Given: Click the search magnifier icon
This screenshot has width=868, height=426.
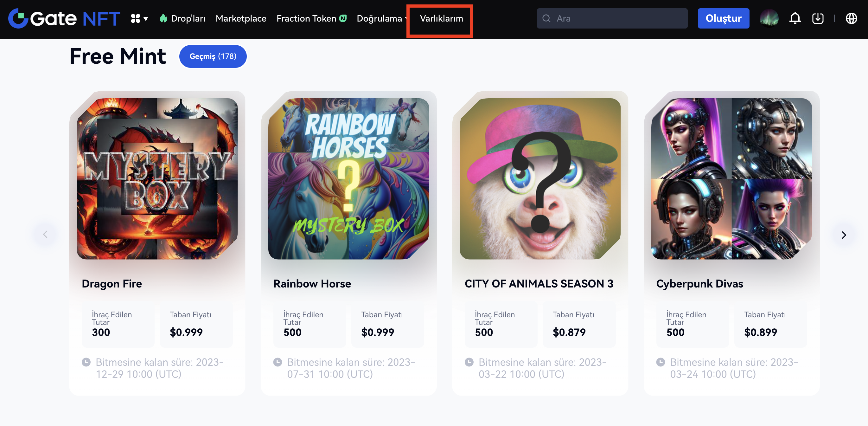Looking at the screenshot, I should [546, 18].
